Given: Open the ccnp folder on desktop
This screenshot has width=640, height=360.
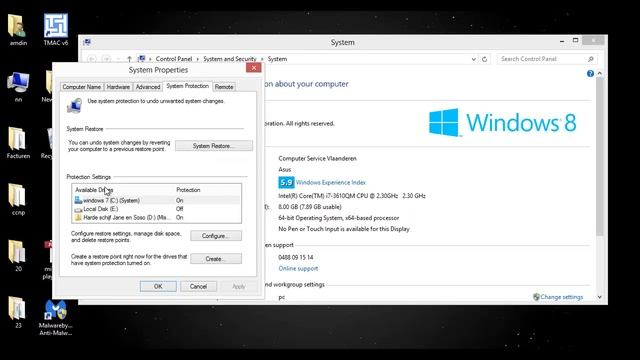Looking at the screenshot, I should tap(18, 199).
